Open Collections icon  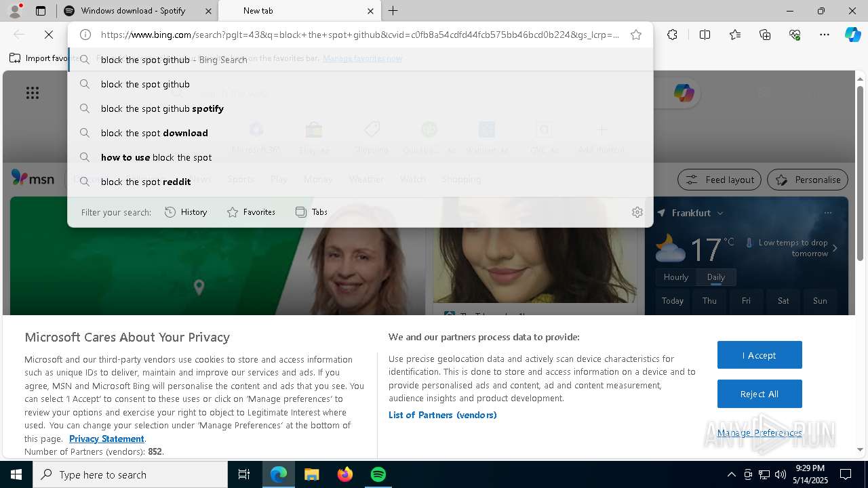click(x=765, y=35)
